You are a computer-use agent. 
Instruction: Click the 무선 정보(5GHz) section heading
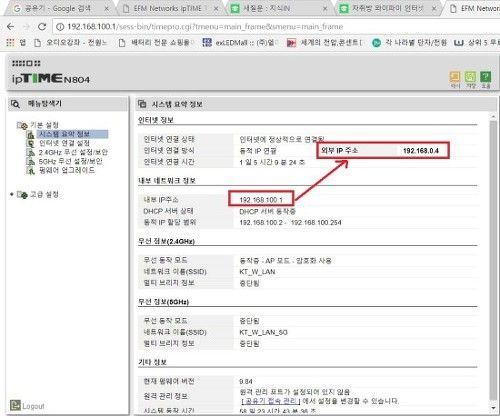pyautogui.click(x=163, y=302)
